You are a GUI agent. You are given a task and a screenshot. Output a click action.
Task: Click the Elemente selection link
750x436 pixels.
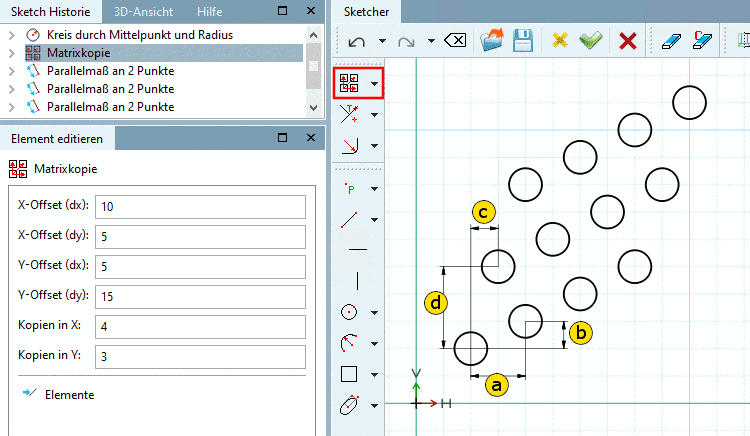coord(69,395)
